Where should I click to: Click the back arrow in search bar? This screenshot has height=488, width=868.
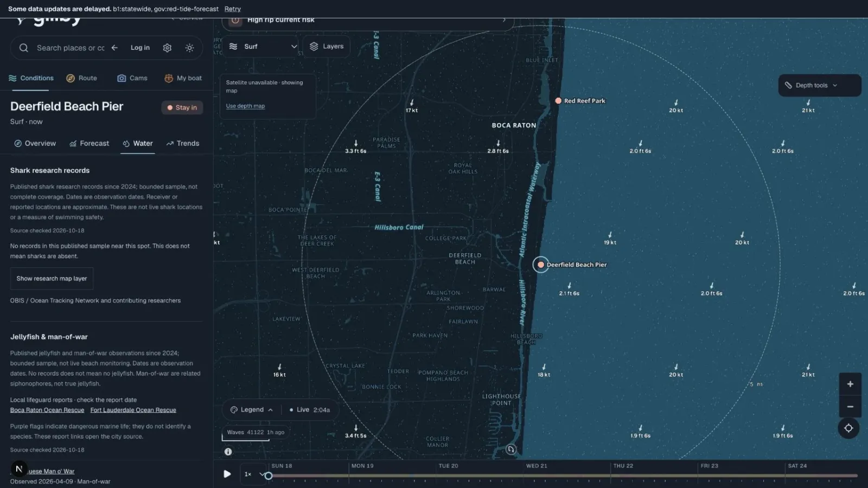(x=114, y=48)
